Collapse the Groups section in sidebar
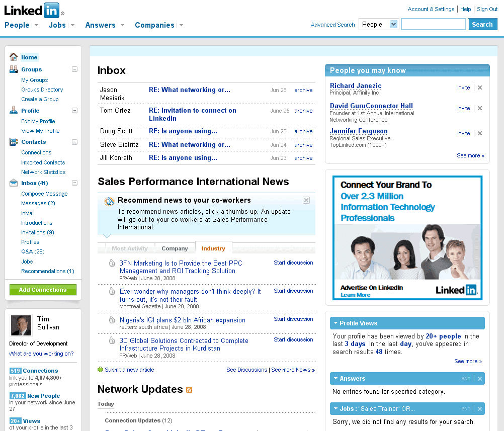 point(74,69)
